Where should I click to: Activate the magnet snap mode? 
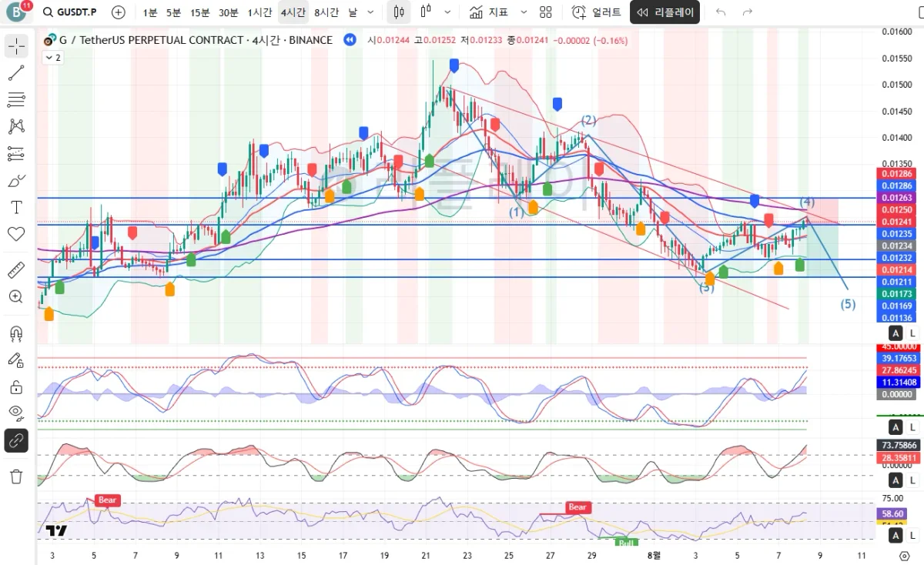16,333
